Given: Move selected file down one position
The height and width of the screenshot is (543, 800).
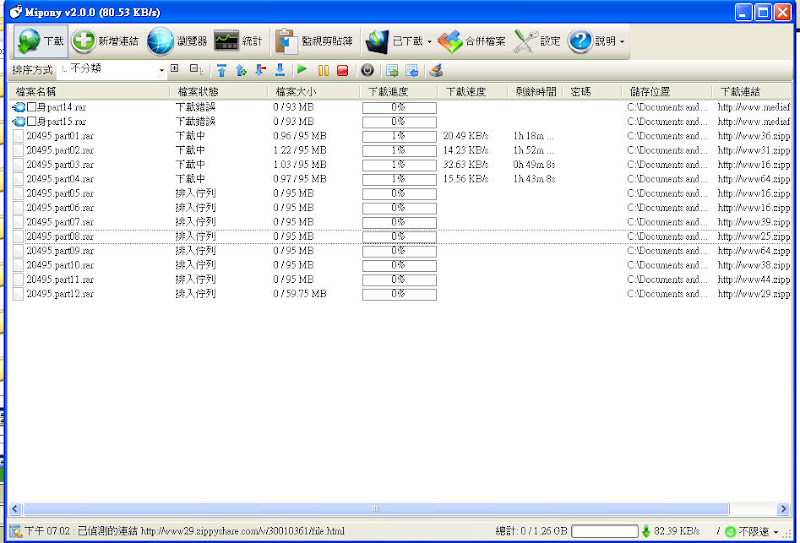Looking at the screenshot, I should coord(261,70).
